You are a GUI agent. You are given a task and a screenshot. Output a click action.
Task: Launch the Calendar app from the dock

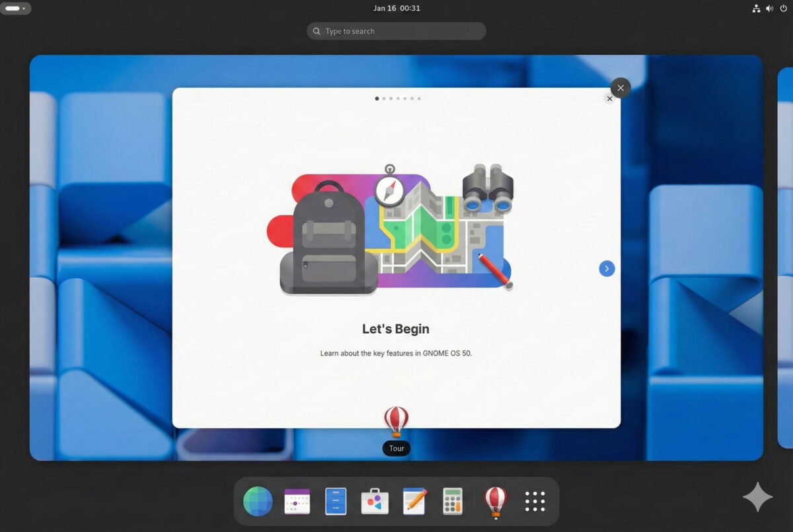click(x=297, y=502)
